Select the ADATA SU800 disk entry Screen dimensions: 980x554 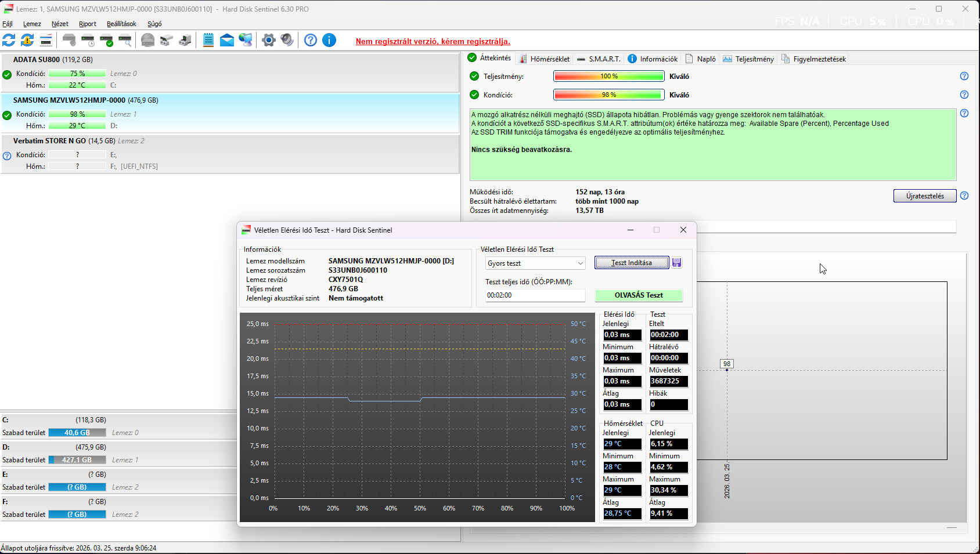230,73
